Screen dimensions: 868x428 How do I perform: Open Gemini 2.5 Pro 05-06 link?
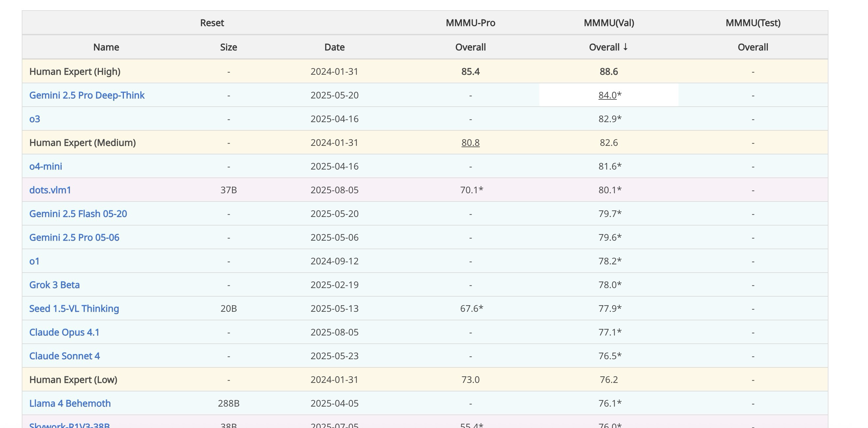74,237
